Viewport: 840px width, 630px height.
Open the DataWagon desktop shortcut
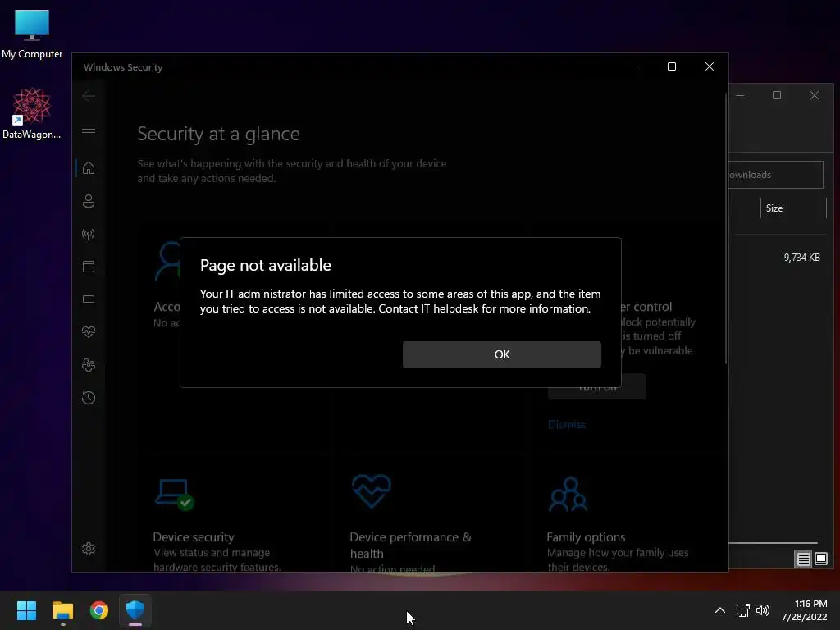click(x=32, y=113)
